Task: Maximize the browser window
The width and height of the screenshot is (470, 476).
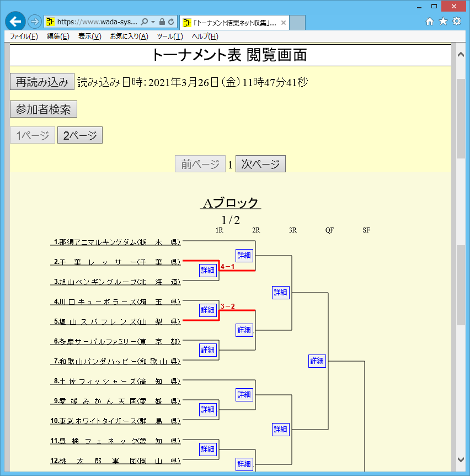Action: (434, 7)
